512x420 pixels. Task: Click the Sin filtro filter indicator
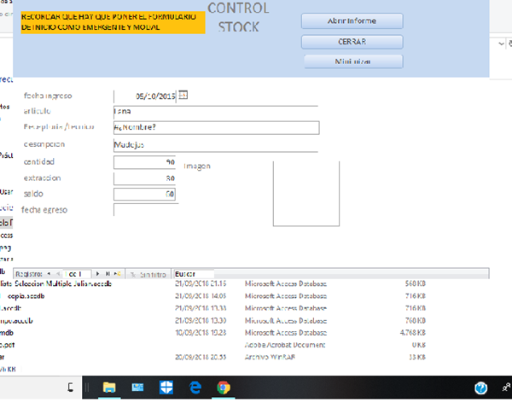pyautogui.click(x=147, y=274)
